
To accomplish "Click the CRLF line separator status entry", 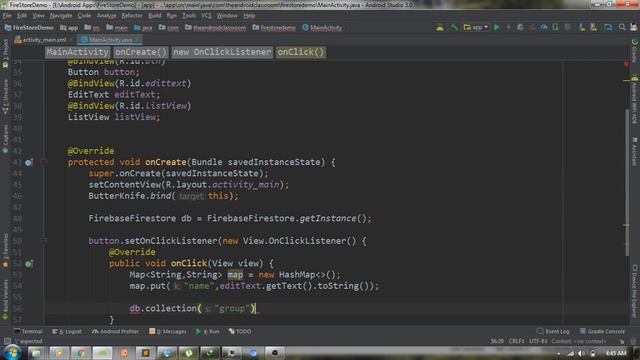I will click(x=516, y=341).
